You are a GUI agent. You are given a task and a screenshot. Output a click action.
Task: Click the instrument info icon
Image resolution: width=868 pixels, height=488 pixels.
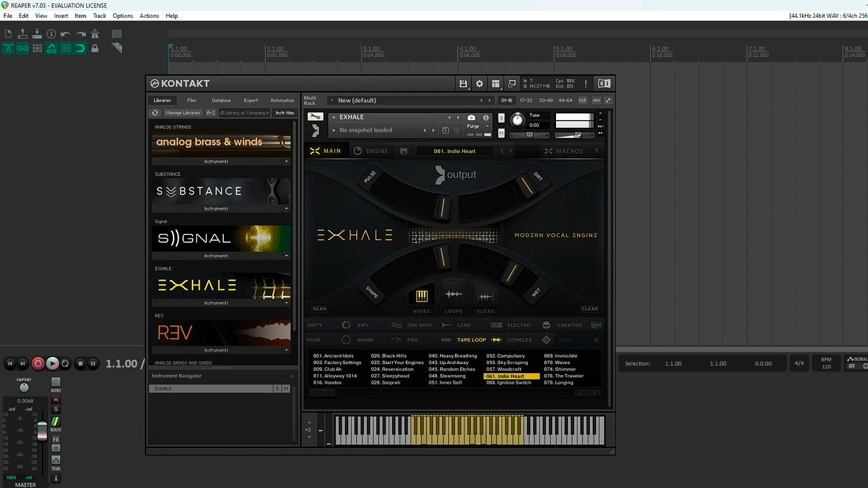click(486, 118)
